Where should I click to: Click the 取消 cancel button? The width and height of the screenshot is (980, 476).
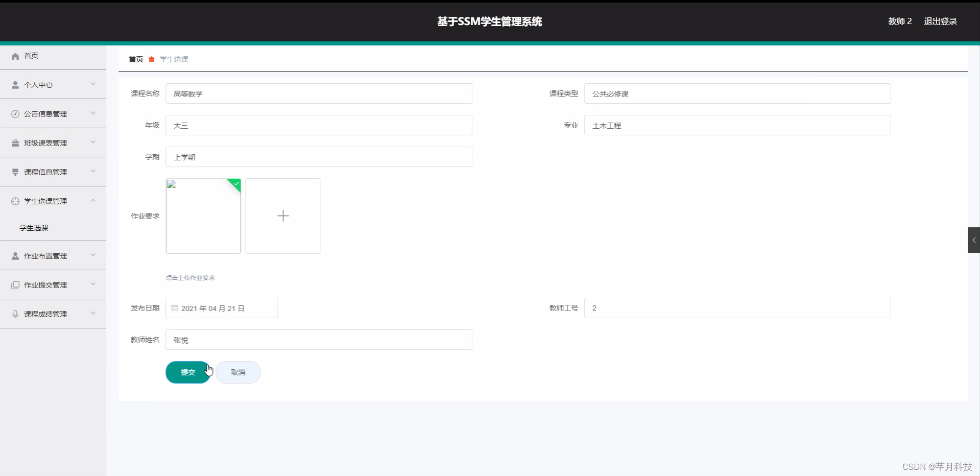pos(238,372)
